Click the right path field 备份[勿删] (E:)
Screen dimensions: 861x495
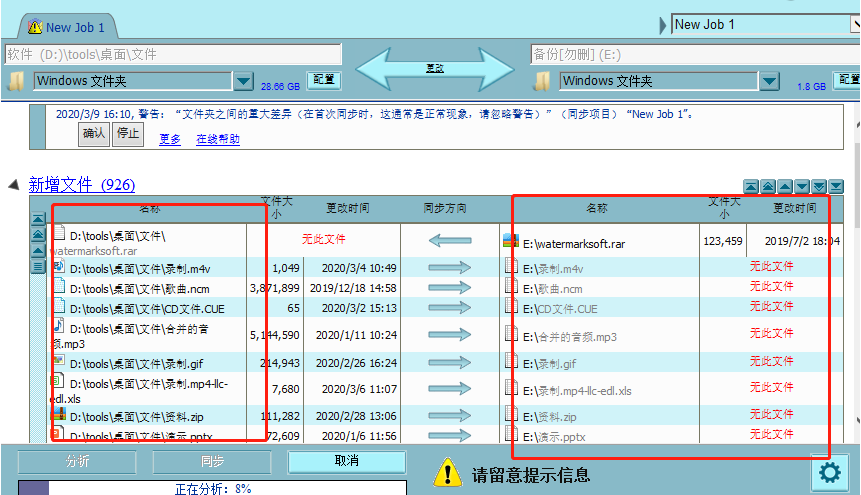pos(695,54)
